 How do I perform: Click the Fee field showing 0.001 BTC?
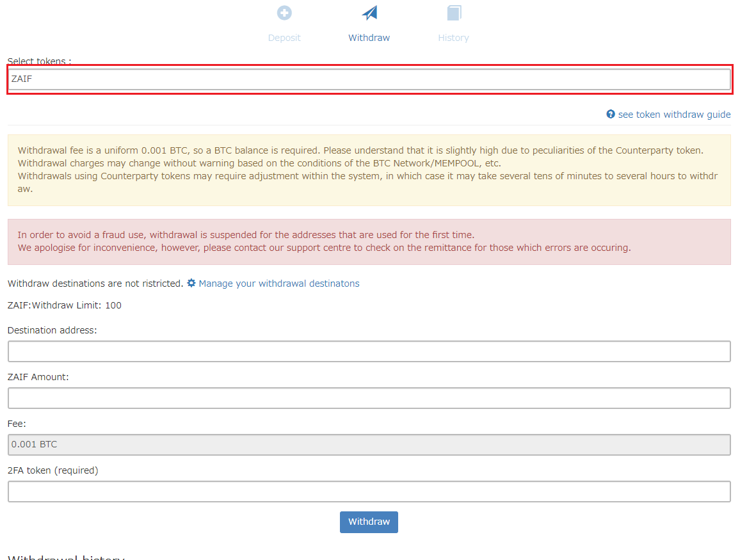369,445
